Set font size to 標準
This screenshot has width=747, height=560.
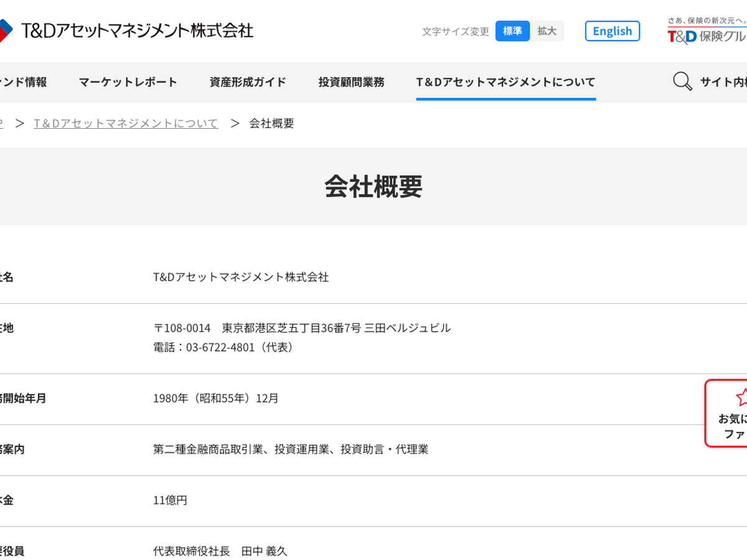coord(512,31)
